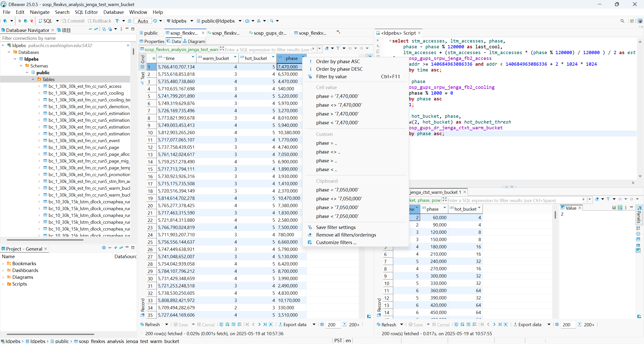Screen dimensions: 644x344
Task: Click add row icon in left grid toolbar
Action: pyautogui.click(x=227, y=325)
